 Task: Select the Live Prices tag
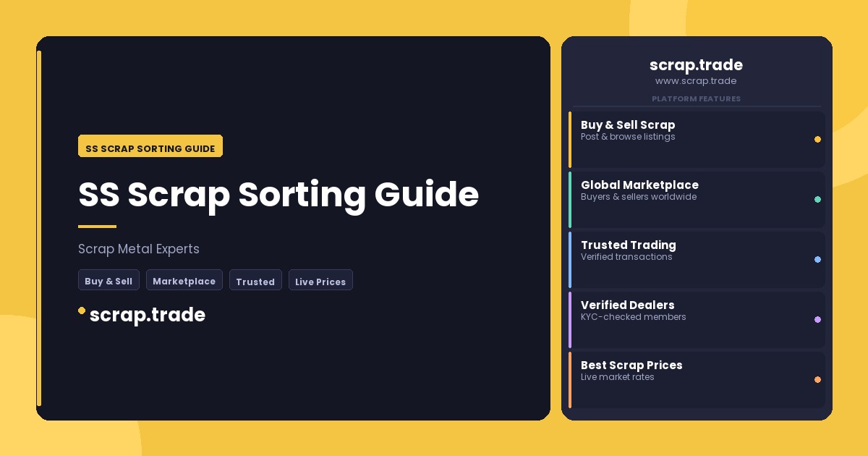pos(320,280)
